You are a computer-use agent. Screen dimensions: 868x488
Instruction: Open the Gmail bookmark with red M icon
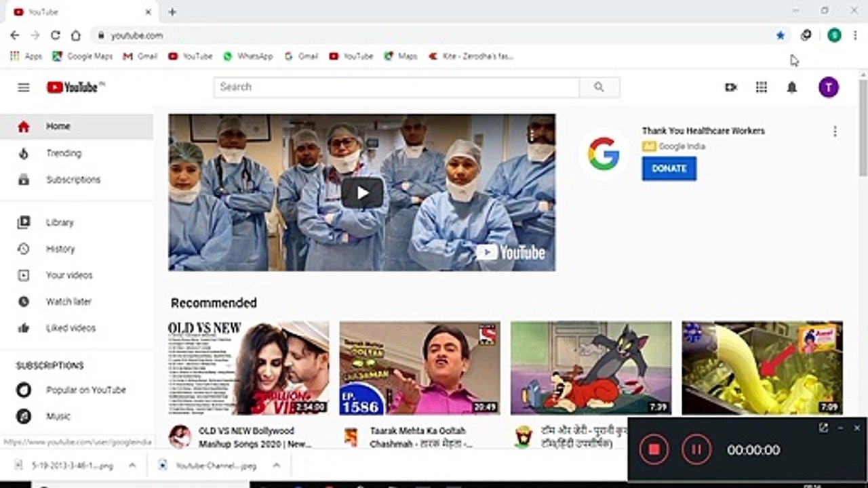pos(140,56)
